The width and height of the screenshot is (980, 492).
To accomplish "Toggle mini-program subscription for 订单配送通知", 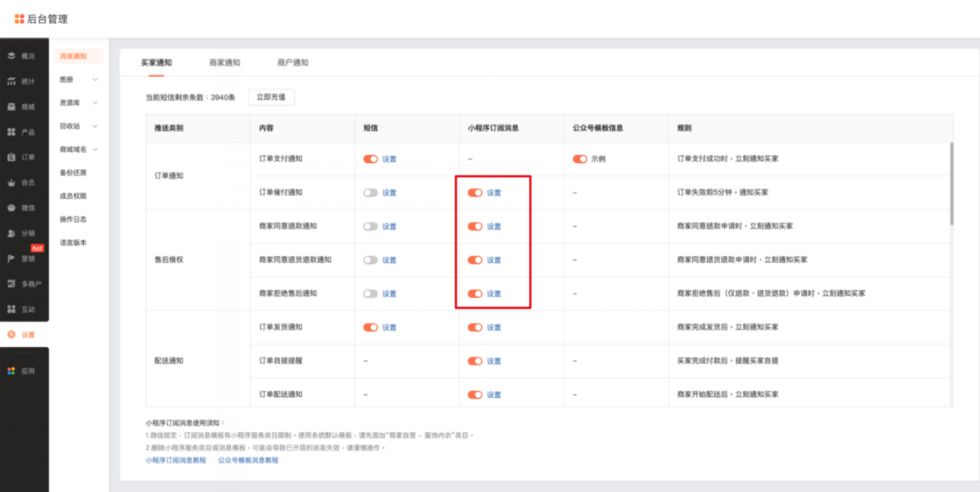I will (475, 395).
